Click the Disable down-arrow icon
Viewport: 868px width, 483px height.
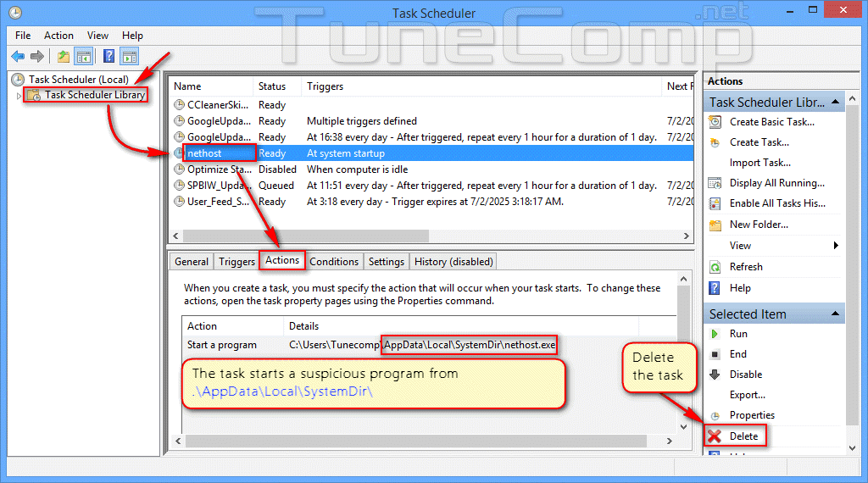715,375
